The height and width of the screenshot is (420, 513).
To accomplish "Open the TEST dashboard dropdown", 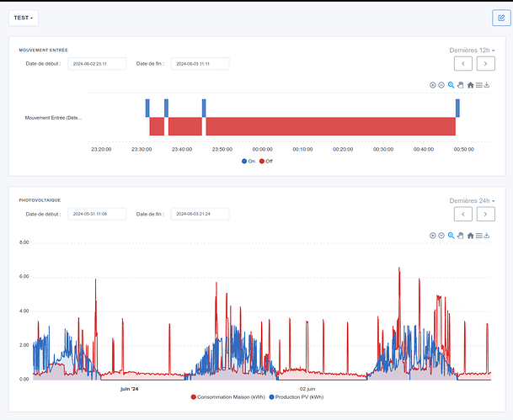I will coord(23,18).
